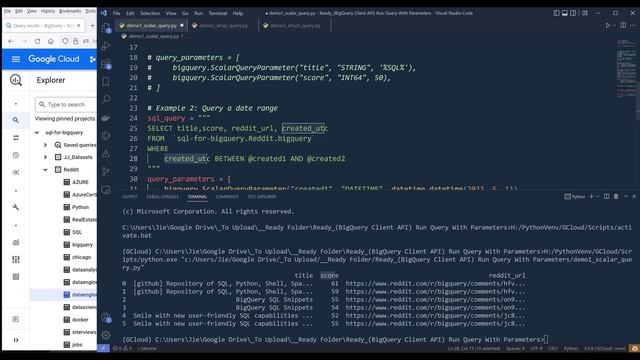Split the terminal panel

(607, 197)
